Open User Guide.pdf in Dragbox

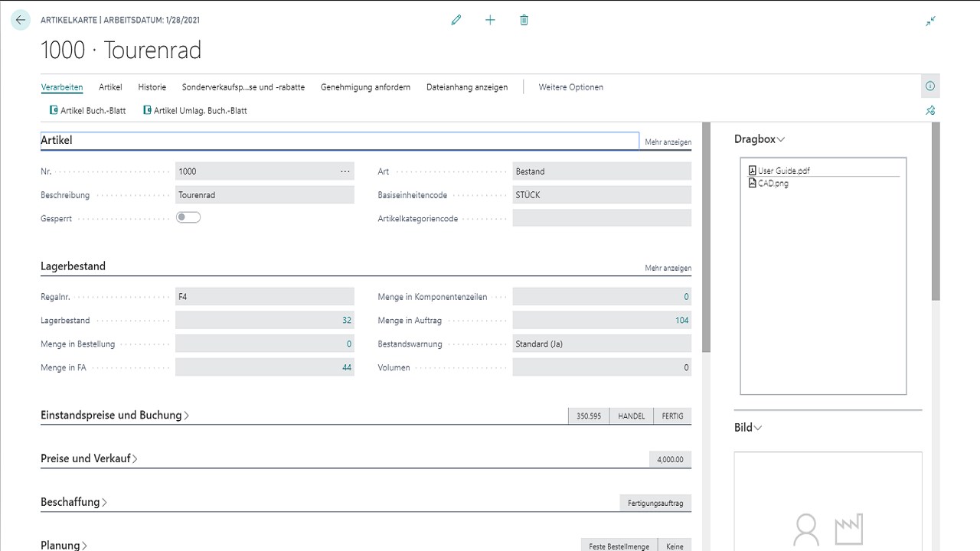[782, 171]
